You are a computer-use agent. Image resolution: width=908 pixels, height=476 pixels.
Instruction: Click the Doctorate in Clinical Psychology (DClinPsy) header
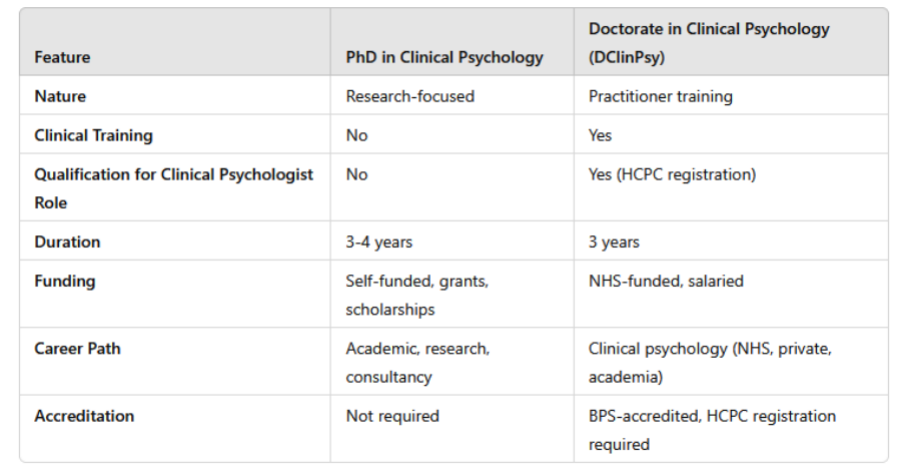coord(709,43)
